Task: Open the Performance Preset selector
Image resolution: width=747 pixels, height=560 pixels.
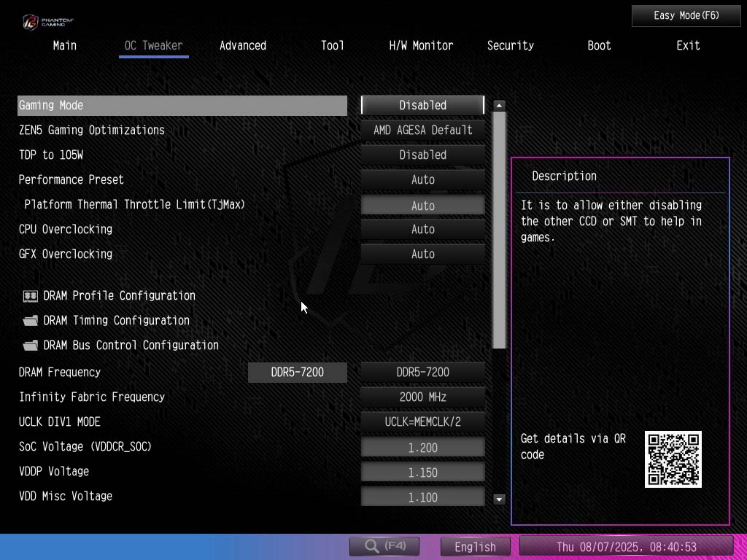Action: coord(422,179)
